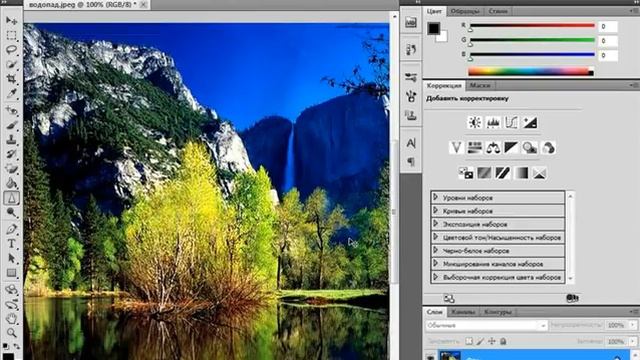
Task: Open the layer opacity 100% dropdown arrow
Action: pyautogui.click(x=633, y=325)
